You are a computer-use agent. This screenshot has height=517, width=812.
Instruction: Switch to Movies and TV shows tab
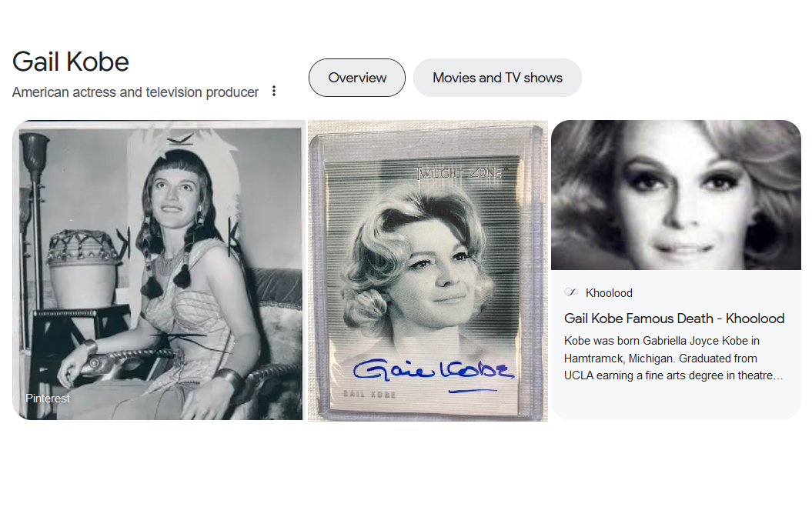click(497, 78)
